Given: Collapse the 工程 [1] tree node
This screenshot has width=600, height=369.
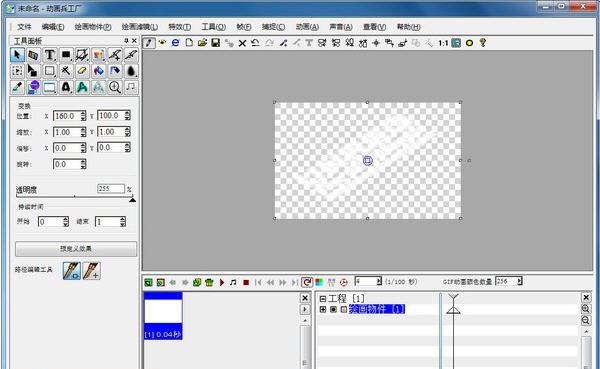Looking at the screenshot, I should [x=323, y=299].
